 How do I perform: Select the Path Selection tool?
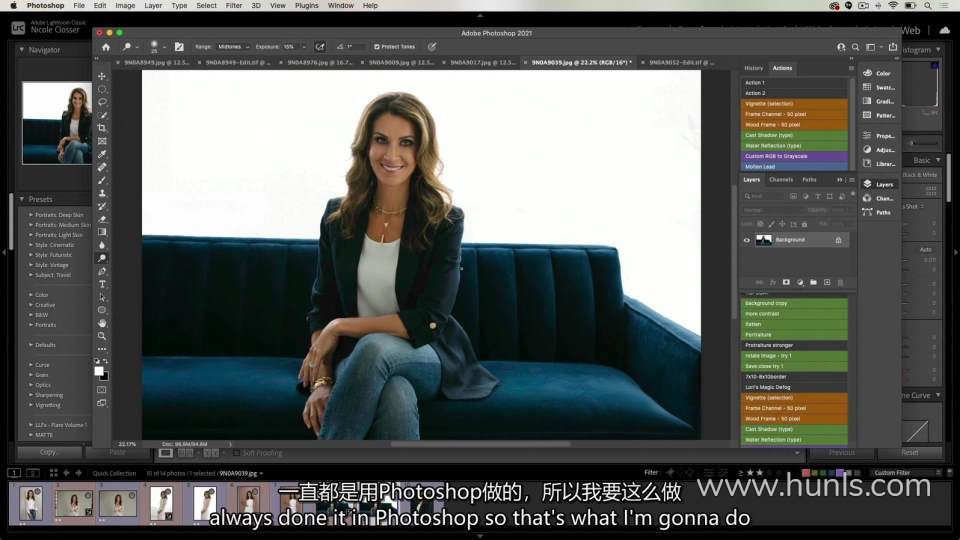coord(102,297)
